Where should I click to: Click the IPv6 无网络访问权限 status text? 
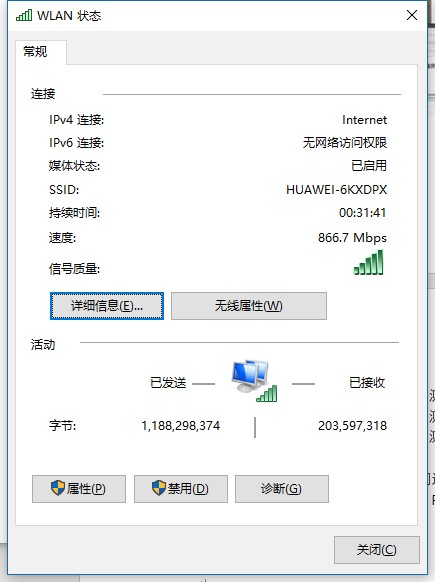(344, 143)
